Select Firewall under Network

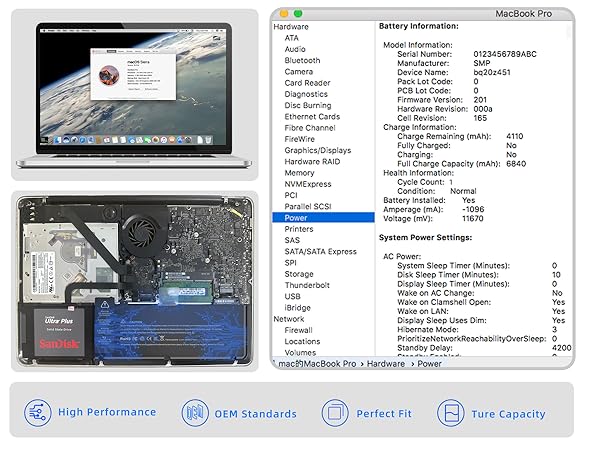[298, 330]
